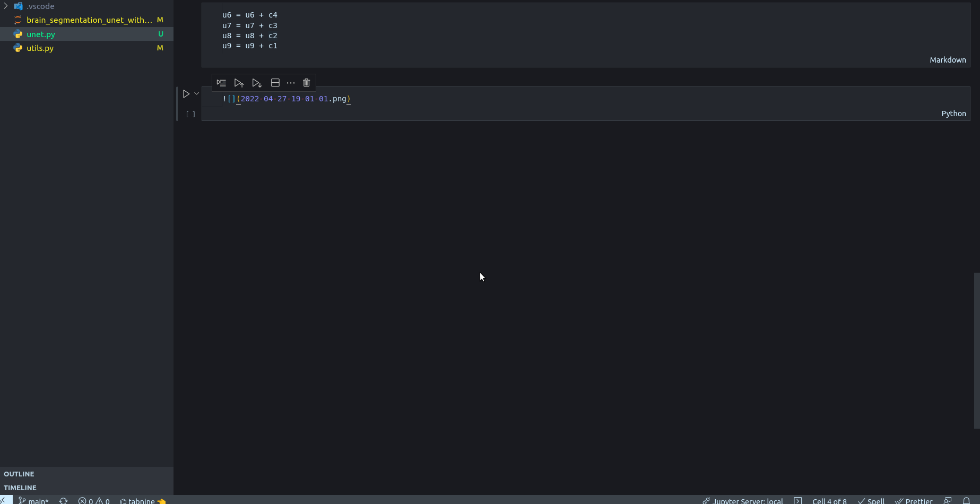Click Cell 4 of 8 indicator
This screenshot has height=504, width=980.
pyautogui.click(x=829, y=500)
